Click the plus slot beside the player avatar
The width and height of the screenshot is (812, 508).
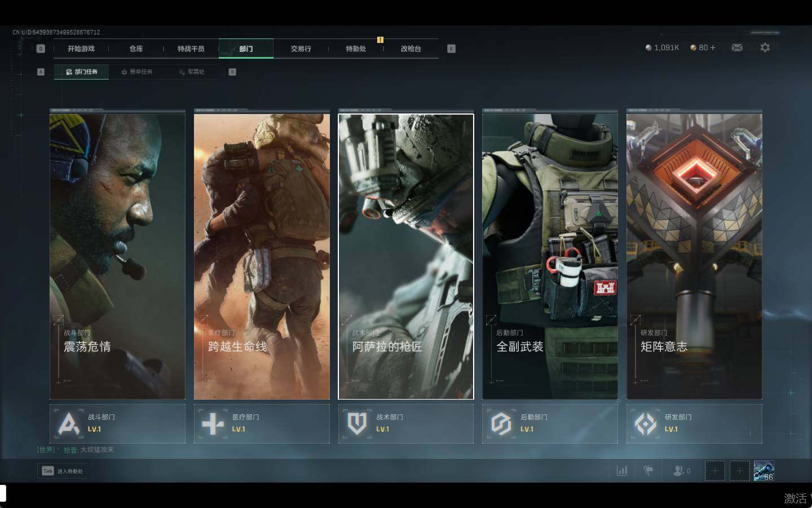[739, 471]
